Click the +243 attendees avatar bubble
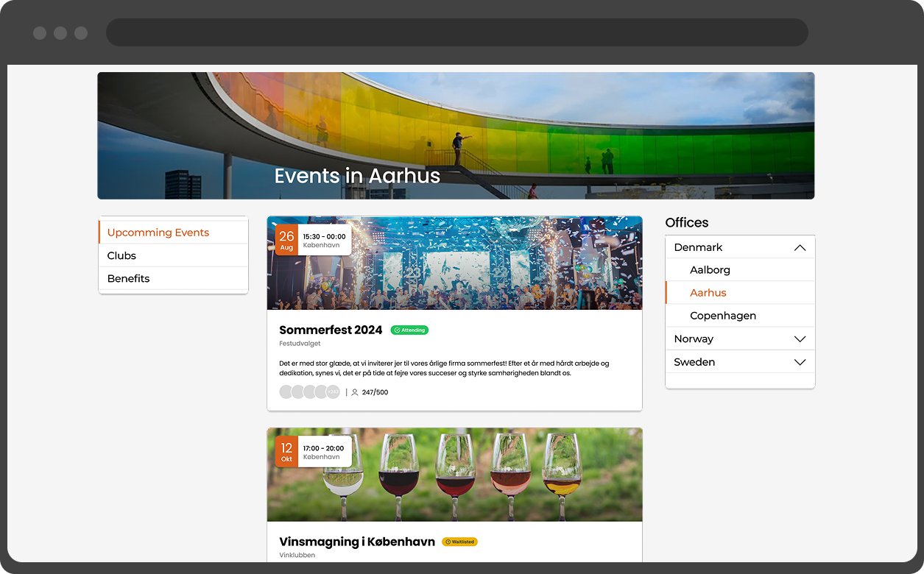The width and height of the screenshot is (924, 574). coord(333,392)
